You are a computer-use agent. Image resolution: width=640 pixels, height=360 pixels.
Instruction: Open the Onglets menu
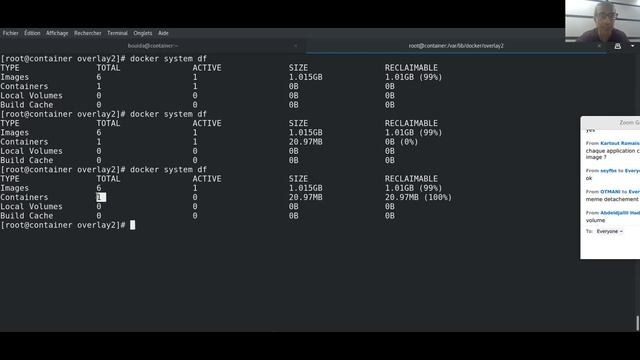click(x=143, y=33)
